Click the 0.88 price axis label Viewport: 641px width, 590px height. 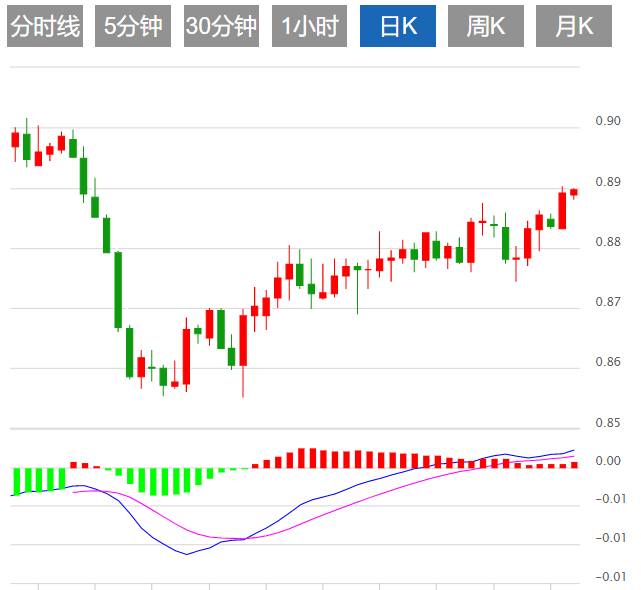608,242
